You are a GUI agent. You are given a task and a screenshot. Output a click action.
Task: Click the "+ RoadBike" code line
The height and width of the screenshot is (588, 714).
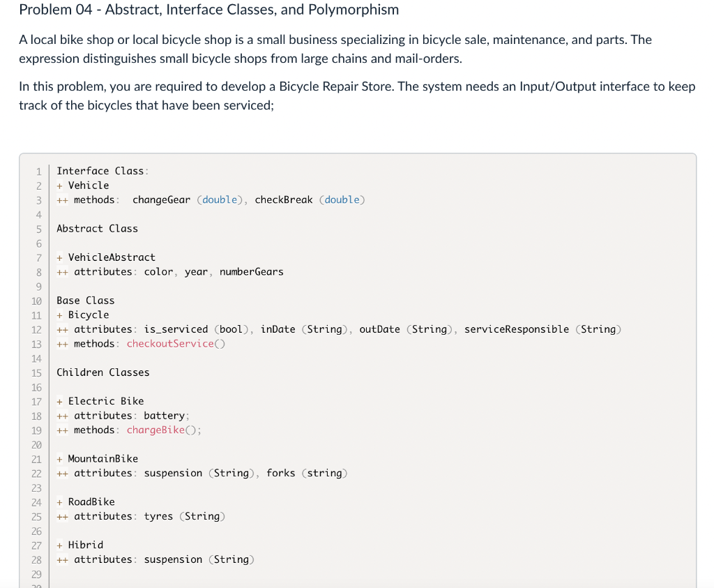pyautogui.click(x=86, y=502)
